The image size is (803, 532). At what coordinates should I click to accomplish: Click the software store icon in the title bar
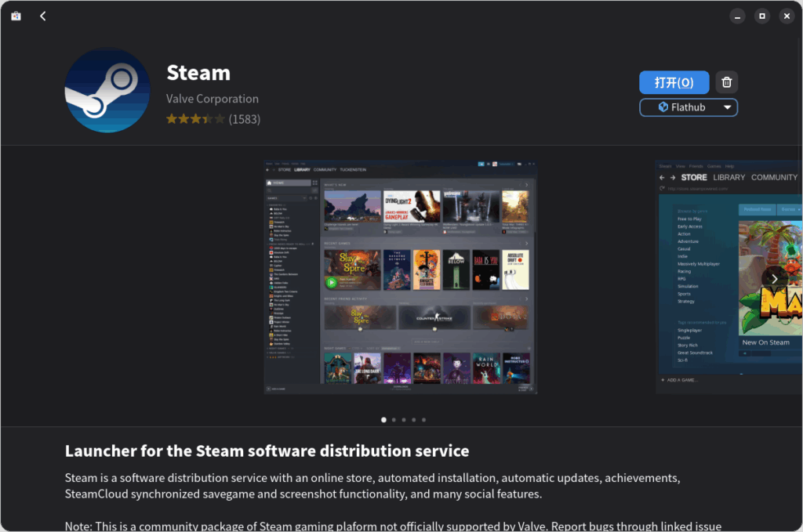[16, 16]
